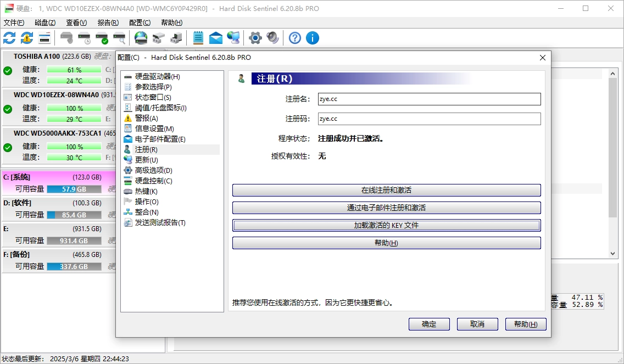Viewport: 624px width, 364px height.
Task: Click the speaker sound toolbar icon
Action: coord(272,38)
